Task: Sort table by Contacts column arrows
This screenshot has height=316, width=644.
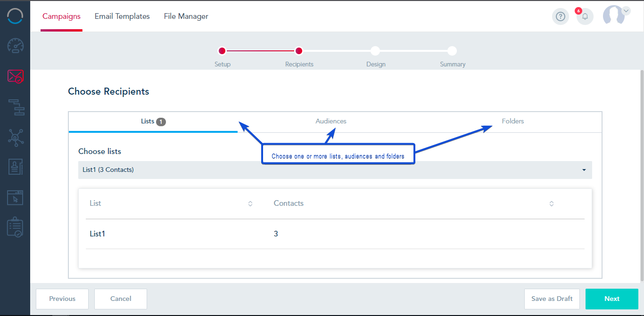Action: click(x=552, y=204)
